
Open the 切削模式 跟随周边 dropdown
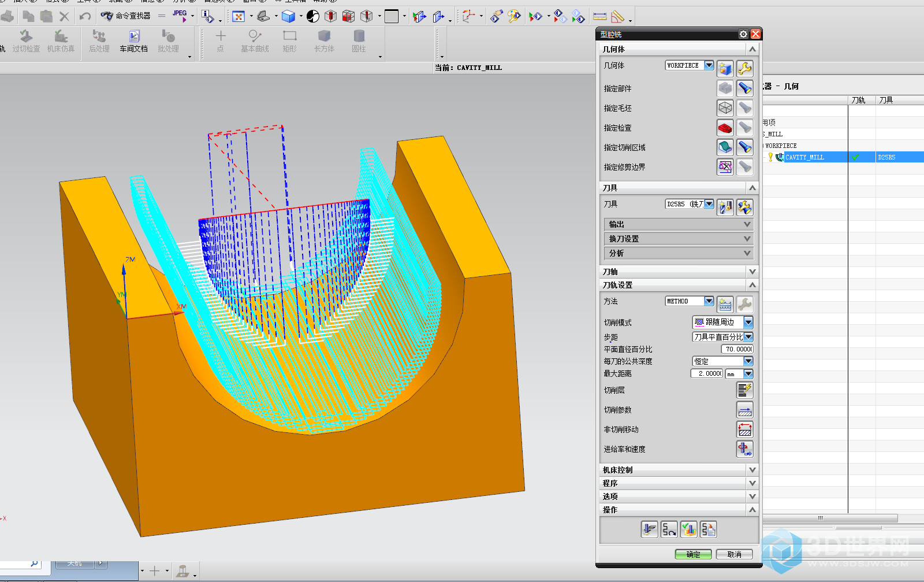(x=748, y=322)
